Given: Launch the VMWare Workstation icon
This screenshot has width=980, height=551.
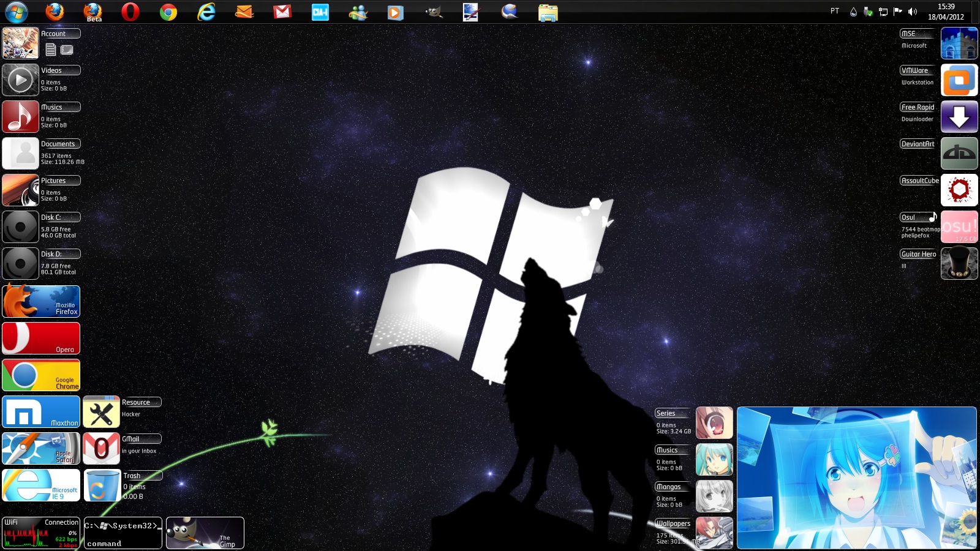Looking at the screenshot, I should pyautogui.click(x=959, y=80).
